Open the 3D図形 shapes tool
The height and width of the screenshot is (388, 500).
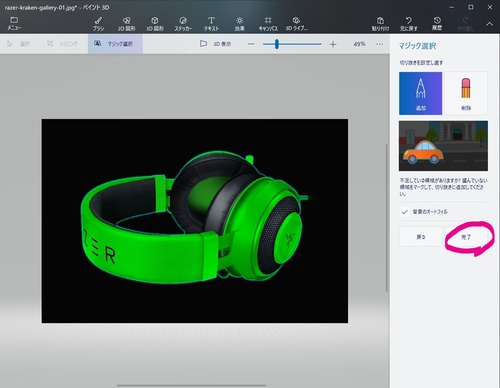click(x=155, y=24)
